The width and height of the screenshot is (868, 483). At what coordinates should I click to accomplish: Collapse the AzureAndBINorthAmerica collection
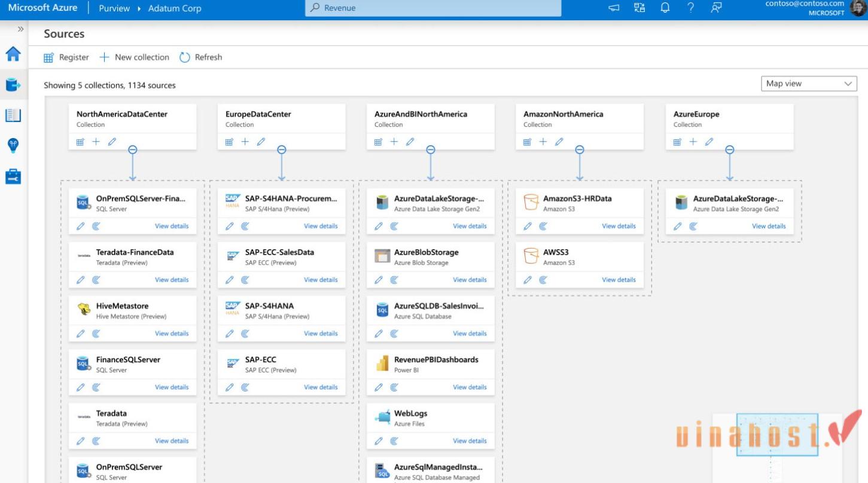point(431,149)
